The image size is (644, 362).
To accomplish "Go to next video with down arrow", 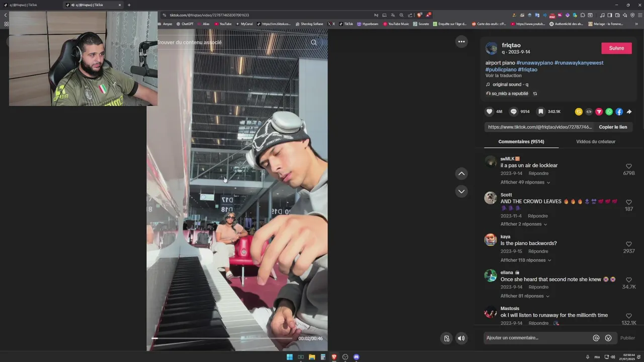I will point(461,191).
